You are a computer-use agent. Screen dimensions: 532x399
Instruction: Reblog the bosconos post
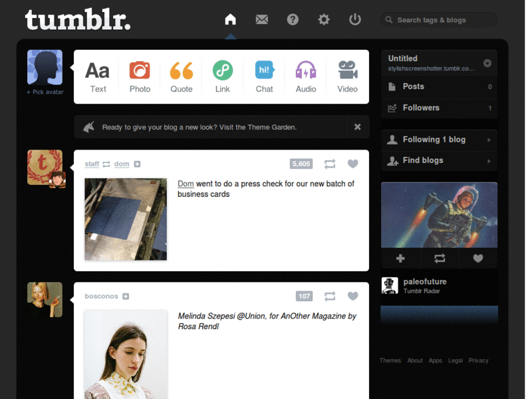point(330,296)
